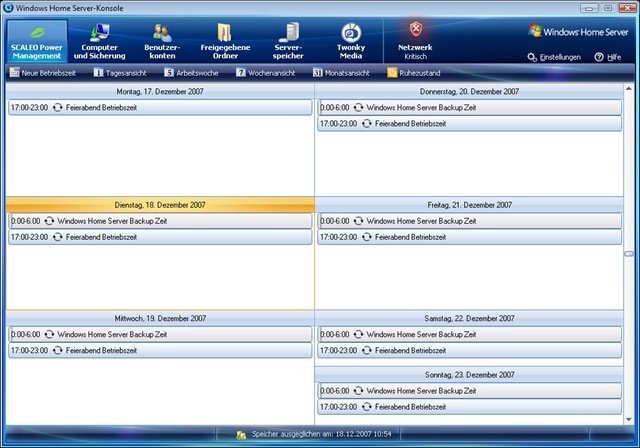Click the vertical scrollbar thumb
The height and width of the screenshot is (448, 640).
pos(629,254)
